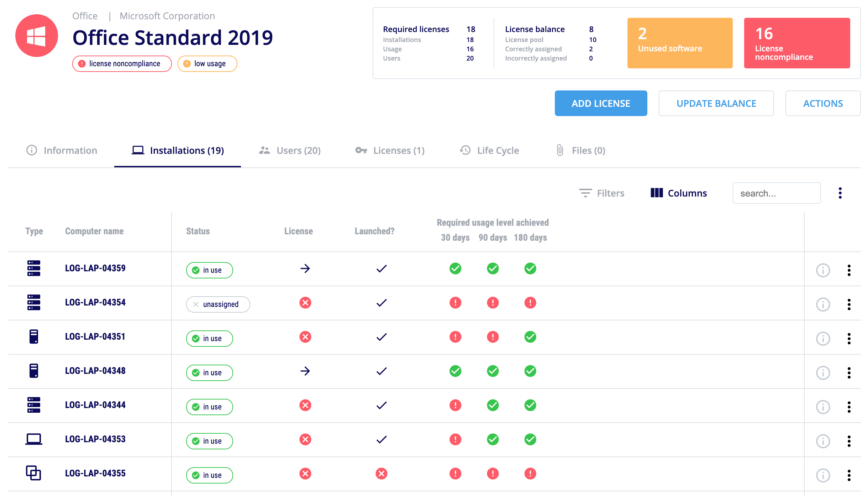868x496 pixels.
Task: Open row menu for LOG-LAP-04359
Action: coord(849,270)
